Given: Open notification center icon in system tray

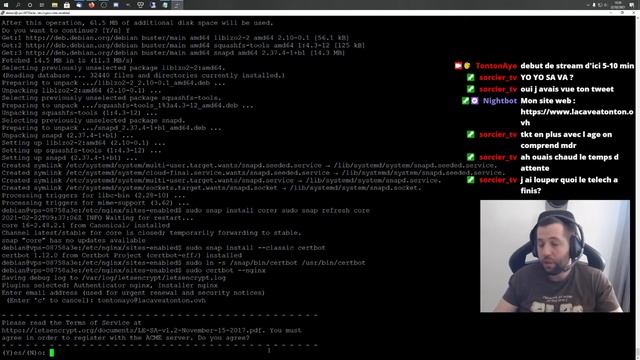Looking at the screenshot, I should (632, 5).
